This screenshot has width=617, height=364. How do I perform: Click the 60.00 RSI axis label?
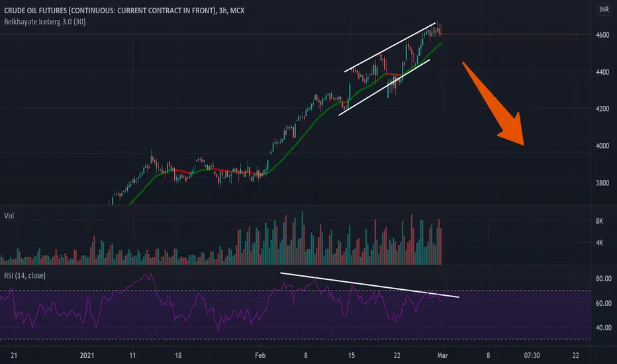604,303
